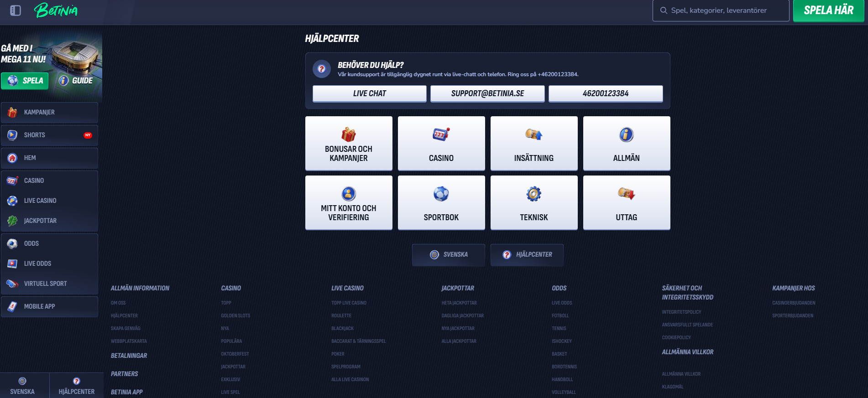Select Svenska language in bottom bar

click(x=22, y=386)
